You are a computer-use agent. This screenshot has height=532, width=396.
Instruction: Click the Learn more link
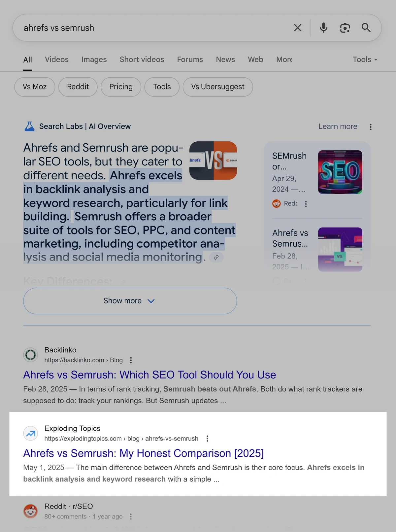coord(338,126)
